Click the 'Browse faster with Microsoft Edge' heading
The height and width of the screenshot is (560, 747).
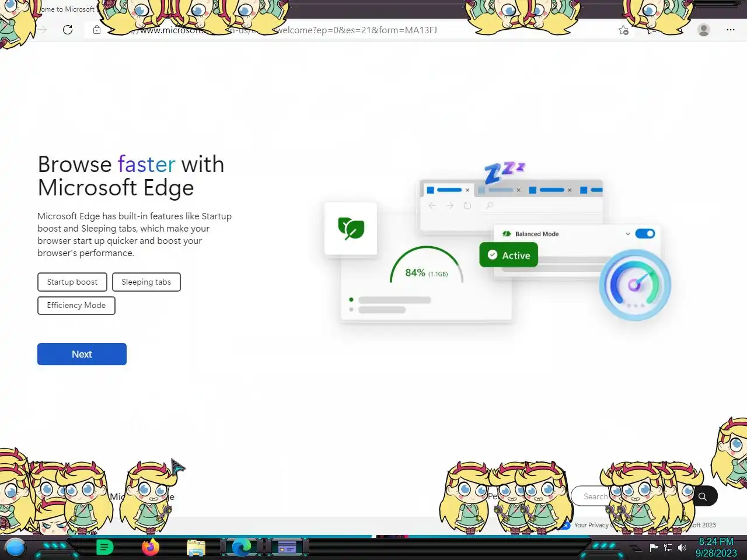pyautogui.click(x=131, y=176)
